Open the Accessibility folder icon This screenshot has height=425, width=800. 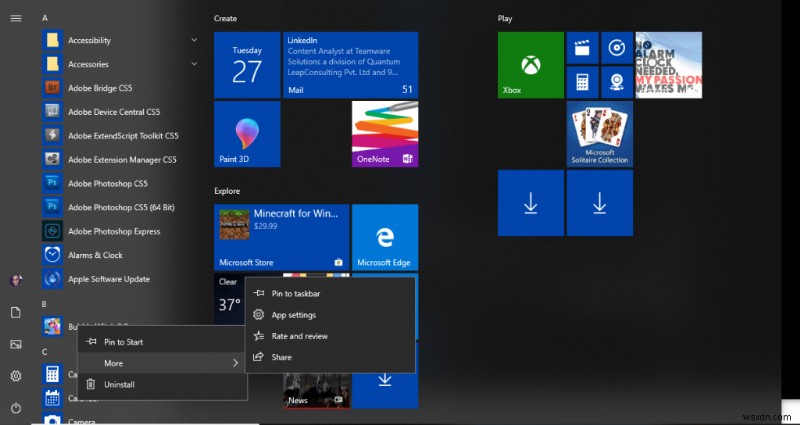coord(52,40)
